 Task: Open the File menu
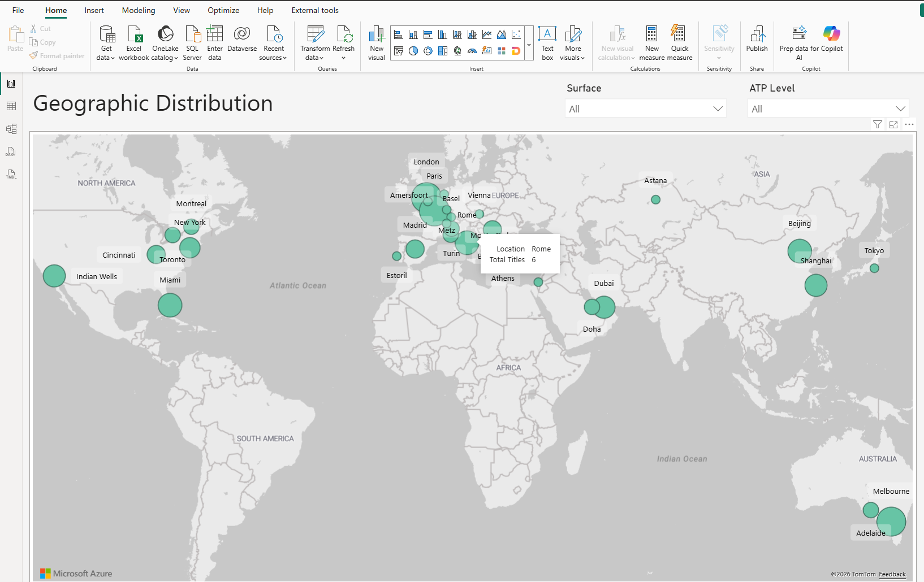pyautogui.click(x=18, y=10)
